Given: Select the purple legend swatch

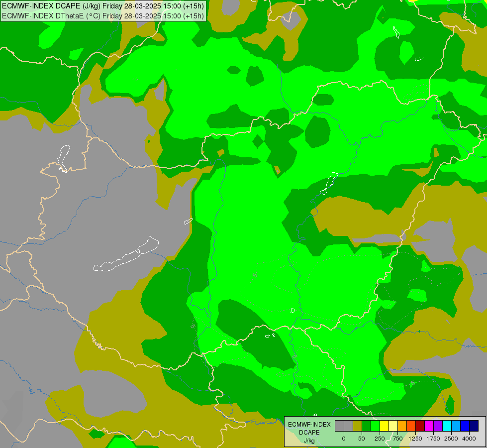Looking at the screenshot, I should click(x=438, y=426).
